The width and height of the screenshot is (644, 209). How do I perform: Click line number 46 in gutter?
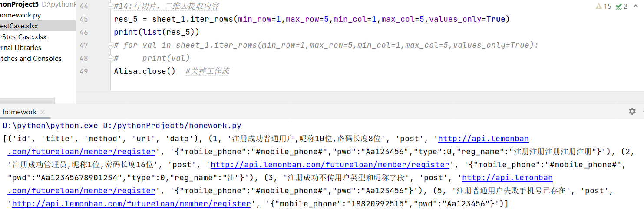pos(84,33)
